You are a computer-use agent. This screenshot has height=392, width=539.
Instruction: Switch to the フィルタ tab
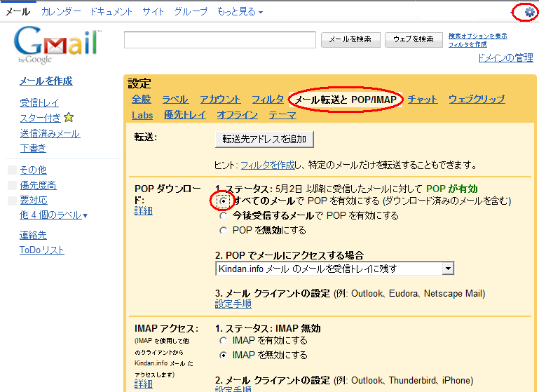(268, 100)
